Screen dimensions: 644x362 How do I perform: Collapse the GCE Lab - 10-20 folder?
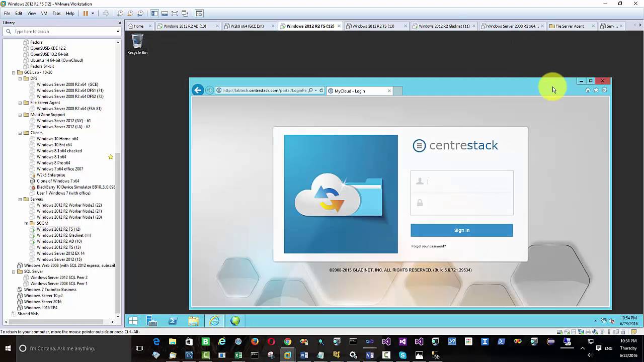(14, 72)
